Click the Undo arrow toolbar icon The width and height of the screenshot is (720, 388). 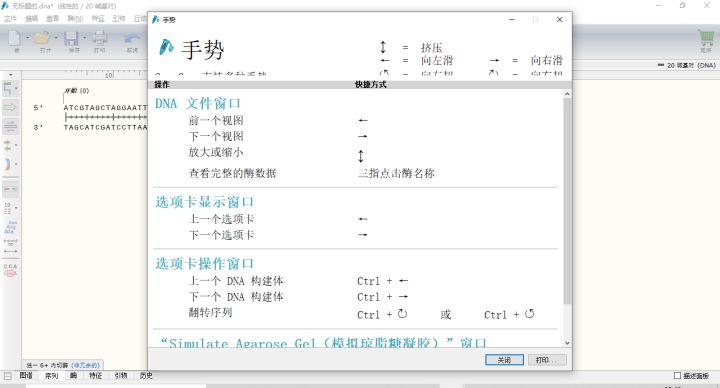[x=132, y=39]
